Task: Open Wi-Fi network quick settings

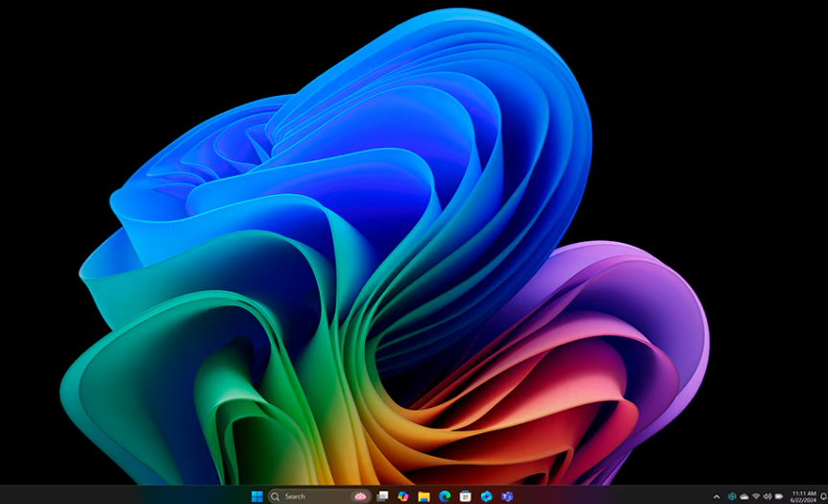Action: (756, 496)
